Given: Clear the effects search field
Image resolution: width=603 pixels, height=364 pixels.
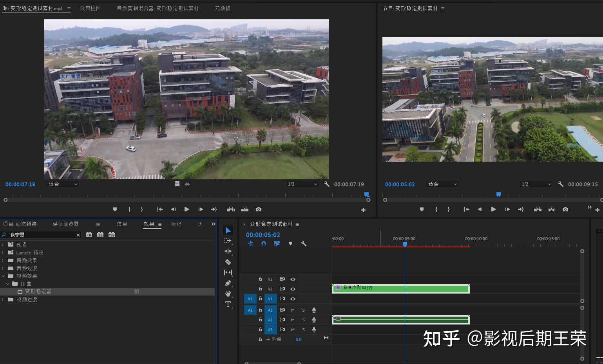Looking at the screenshot, I should point(78,235).
